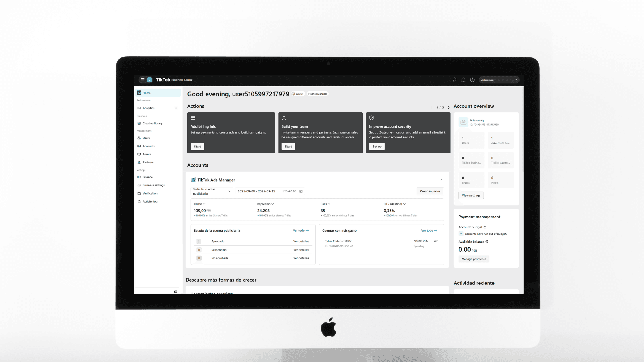644x362 pixels.
Task: Click Ver detalles in the No aprobada row
Action: click(301, 258)
